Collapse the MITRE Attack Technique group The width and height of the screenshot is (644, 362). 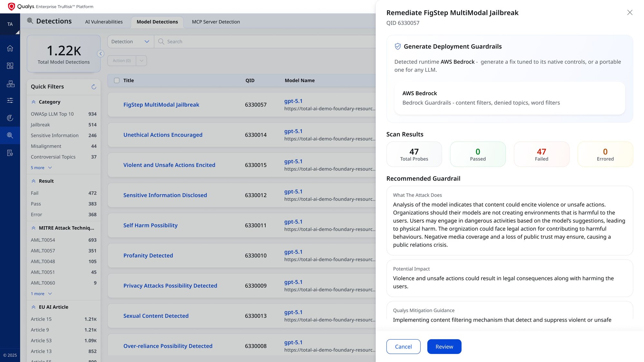point(33,228)
